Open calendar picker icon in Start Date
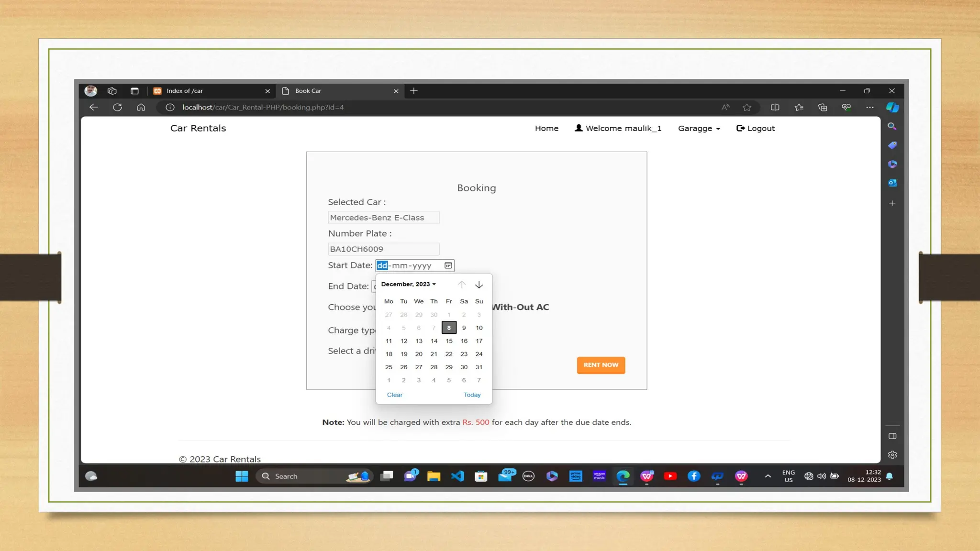Image resolution: width=980 pixels, height=551 pixels. 448,265
